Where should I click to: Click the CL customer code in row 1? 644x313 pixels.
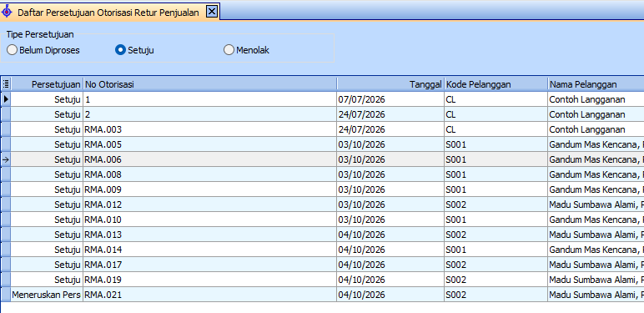[496, 99]
